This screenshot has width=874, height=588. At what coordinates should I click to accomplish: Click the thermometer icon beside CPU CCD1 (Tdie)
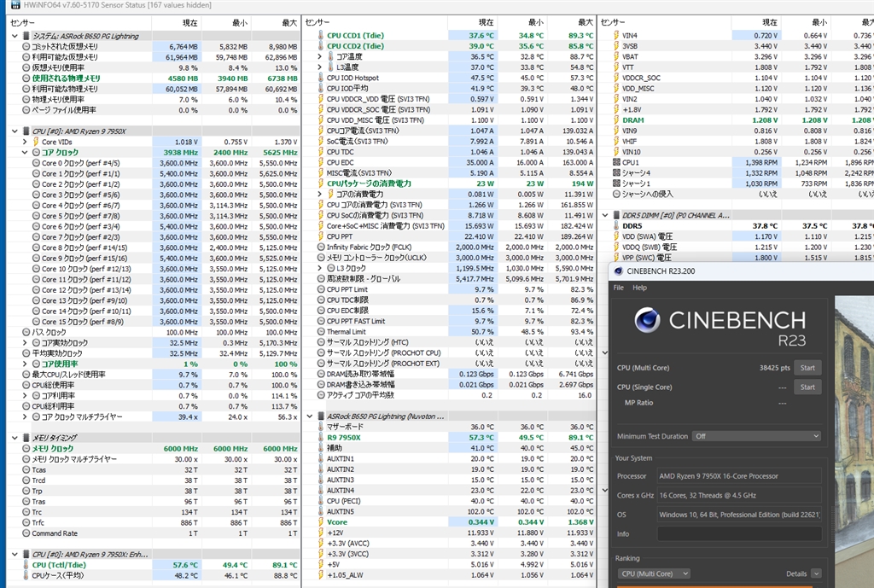tap(319, 35)
